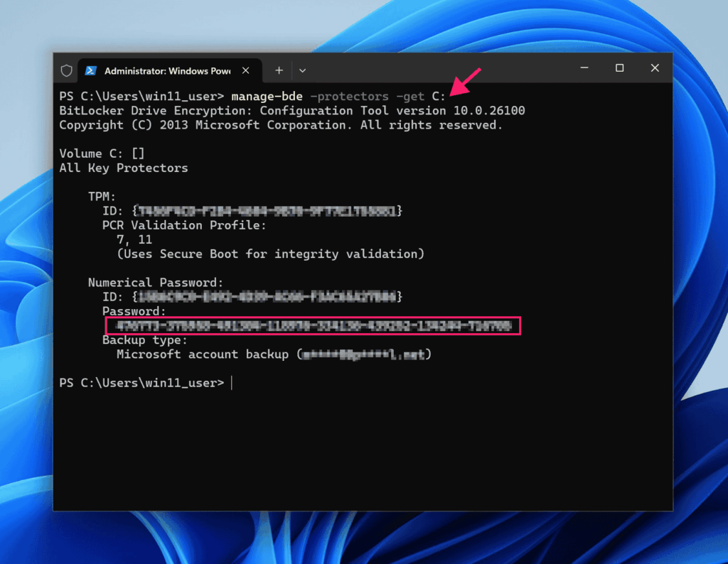Screen dimensions: 728x564
Task: Click the empty prompt at bottom
Action: pos(145,383)
